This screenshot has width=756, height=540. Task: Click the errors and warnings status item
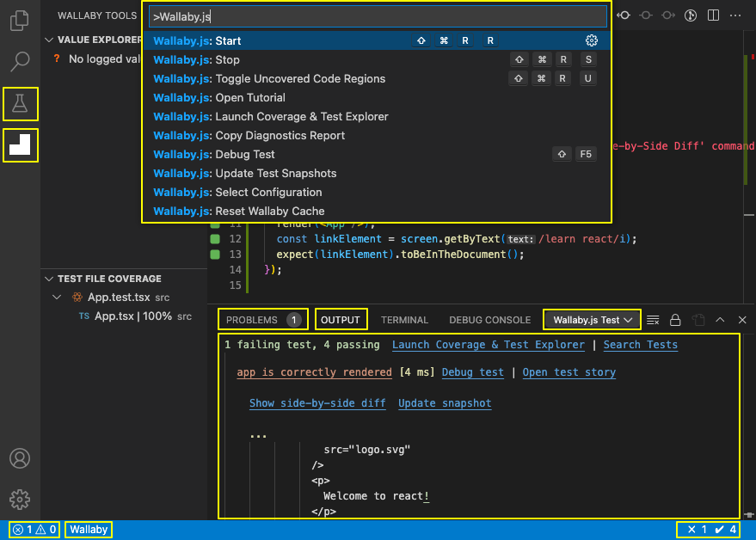[x=34, y=530]
